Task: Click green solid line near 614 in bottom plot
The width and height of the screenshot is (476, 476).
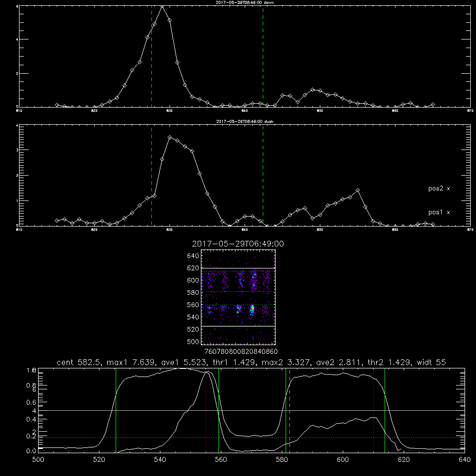Action: click(x=385, y=410)
